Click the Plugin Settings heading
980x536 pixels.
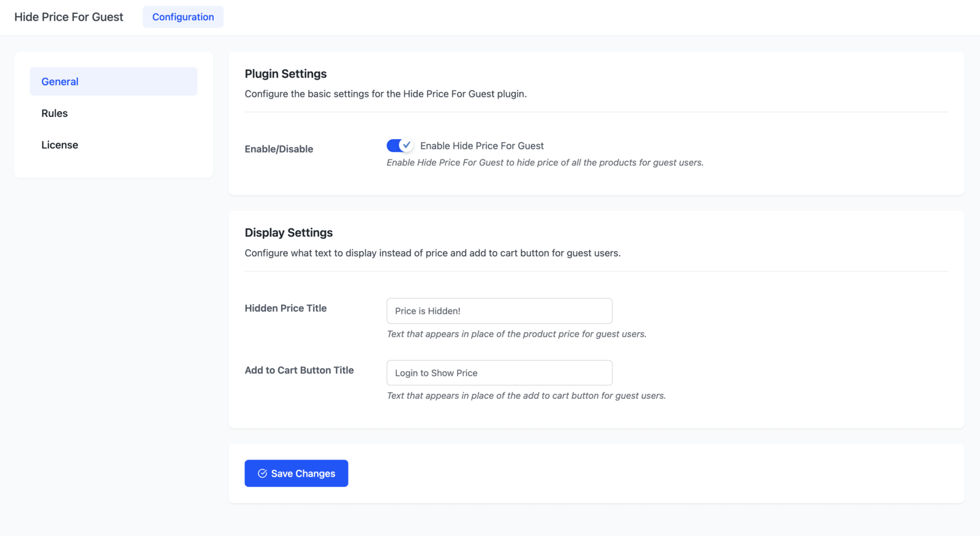point(285,74)
